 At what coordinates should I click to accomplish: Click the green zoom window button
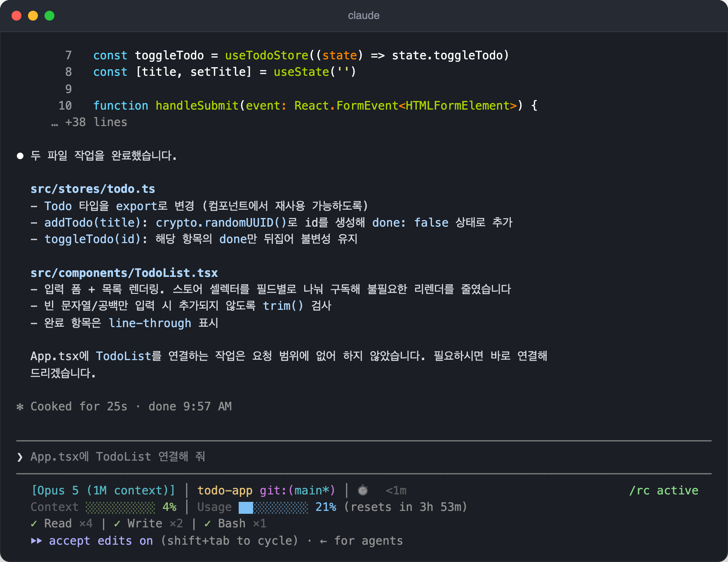pos(49,16)
